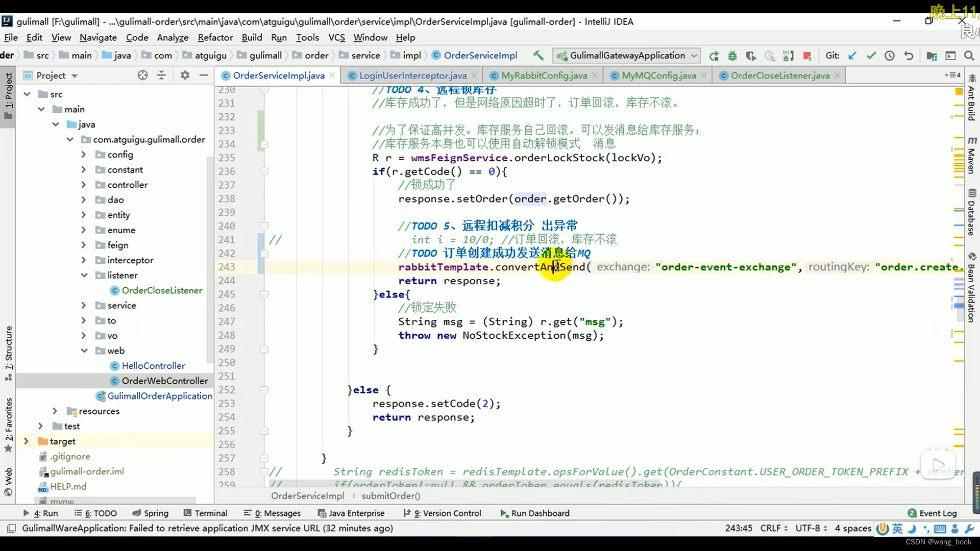This screenshot has width=980, height=551.
Task: Toggle the Bean Validation tool window strip
Action: (x=972, y=287)
